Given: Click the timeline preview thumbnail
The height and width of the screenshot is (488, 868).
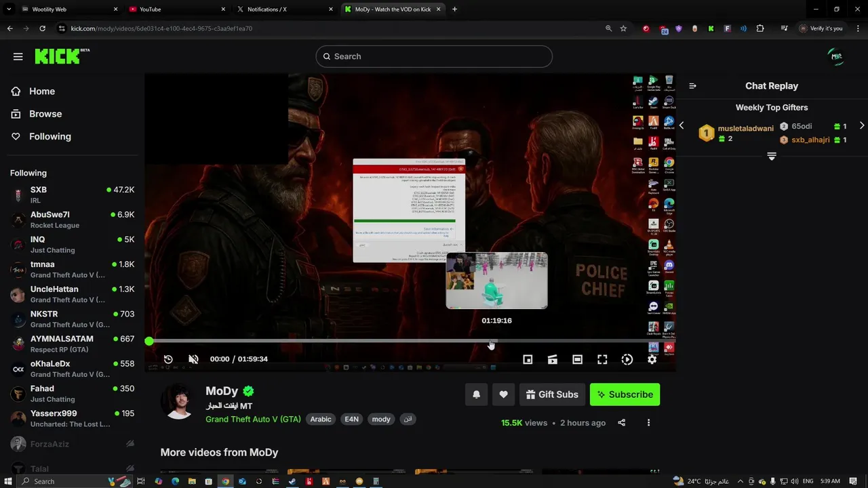Looking at the screenshot, I should pyautogui.click(x=496, y=281).
